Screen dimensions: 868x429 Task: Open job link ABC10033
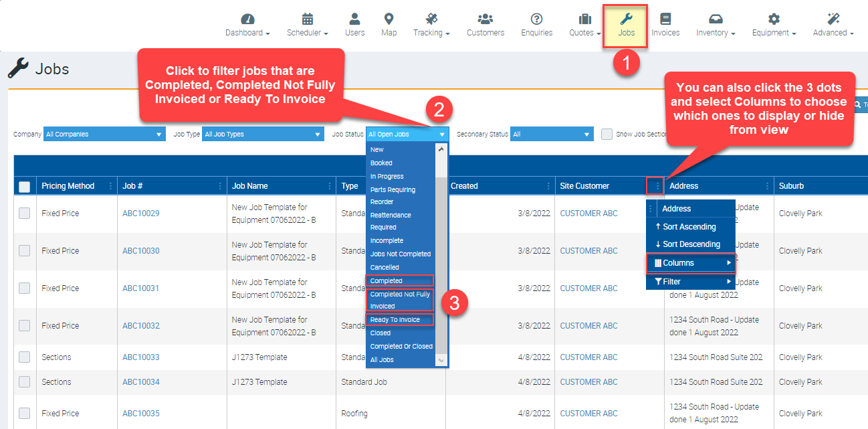pyautogui.click(x=141, y=357)
